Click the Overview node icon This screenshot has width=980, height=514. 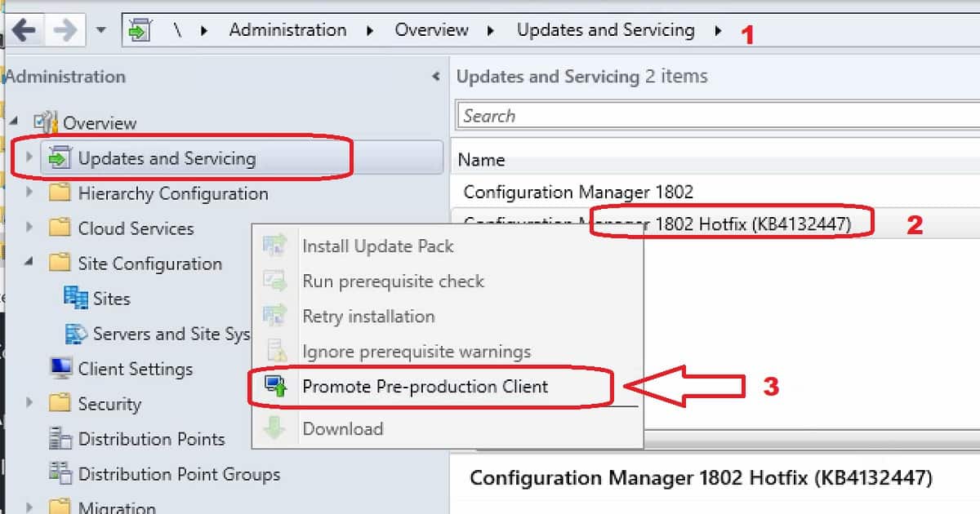[46, 122]
